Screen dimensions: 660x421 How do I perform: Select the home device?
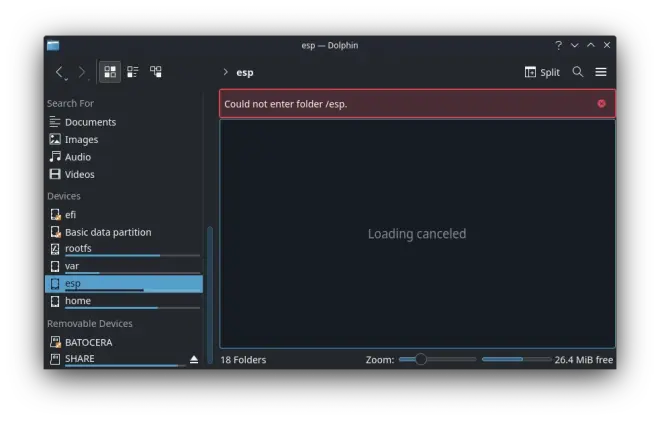[x=124, y=301]
